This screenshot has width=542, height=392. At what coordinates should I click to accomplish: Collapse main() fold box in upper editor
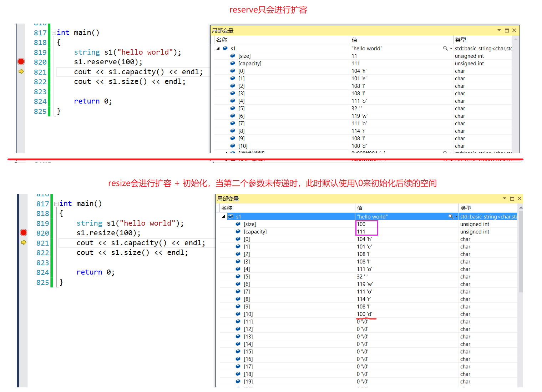(54, 32)
